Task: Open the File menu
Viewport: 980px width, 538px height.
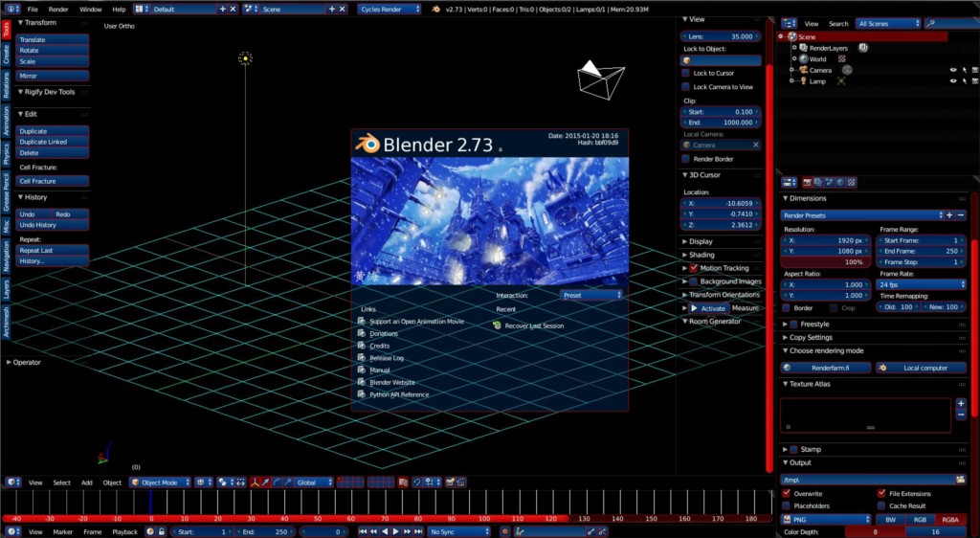Action: coord(33,10)
